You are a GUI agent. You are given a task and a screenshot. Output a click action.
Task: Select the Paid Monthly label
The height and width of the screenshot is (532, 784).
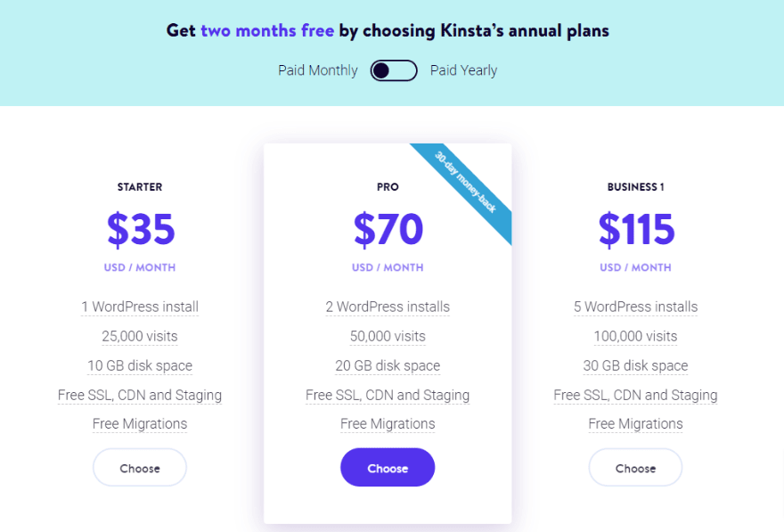click(317, 70)
